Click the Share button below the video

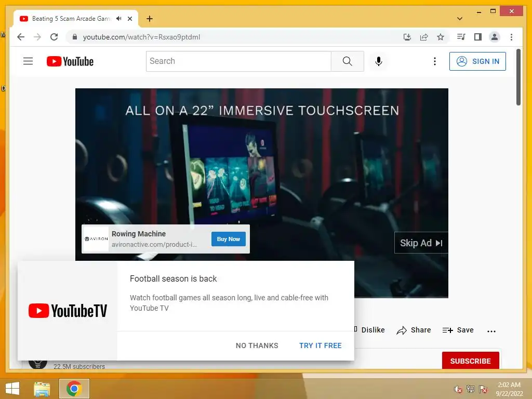tap(414, 330)
